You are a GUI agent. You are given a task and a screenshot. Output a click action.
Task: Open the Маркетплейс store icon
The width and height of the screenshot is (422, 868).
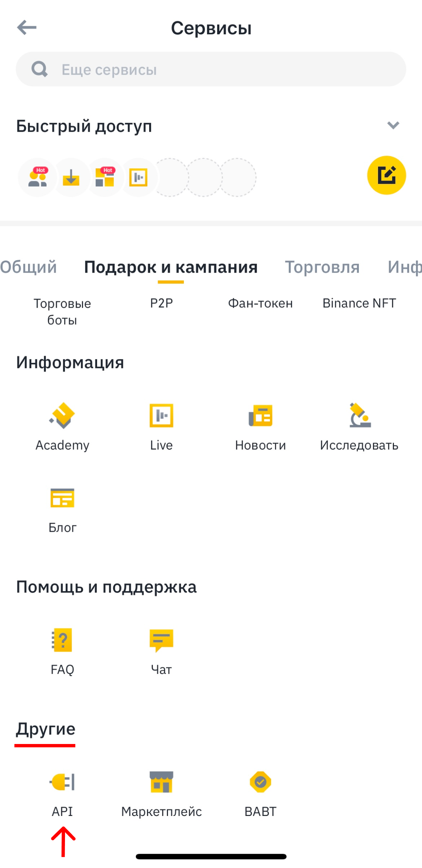[x=161, y=782]
